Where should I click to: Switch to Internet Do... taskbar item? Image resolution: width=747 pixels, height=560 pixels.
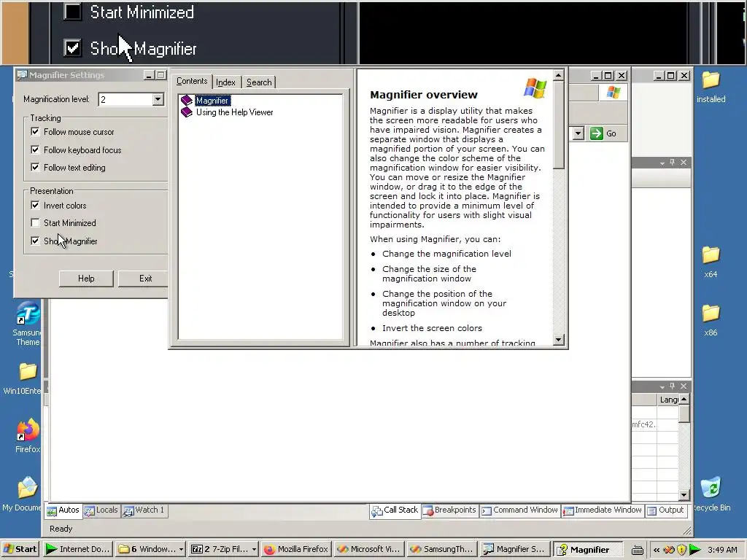click(x=78, y=549)
